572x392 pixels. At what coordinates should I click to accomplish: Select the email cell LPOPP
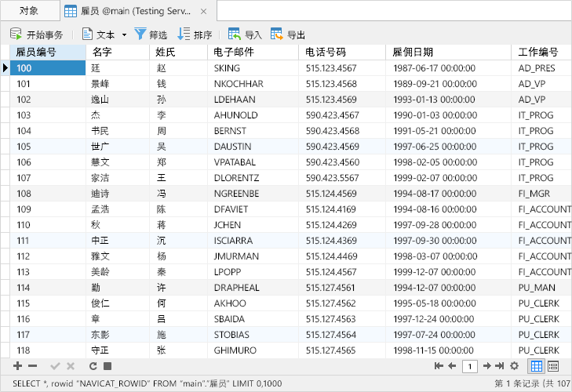(253, 272)
